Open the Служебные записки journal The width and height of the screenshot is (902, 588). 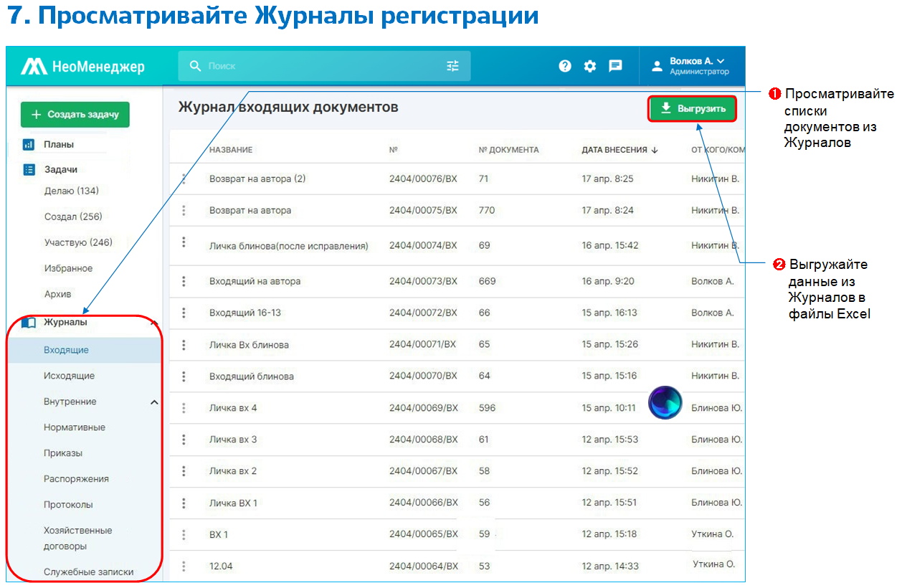pyautogui.click(x=88, y=572)
